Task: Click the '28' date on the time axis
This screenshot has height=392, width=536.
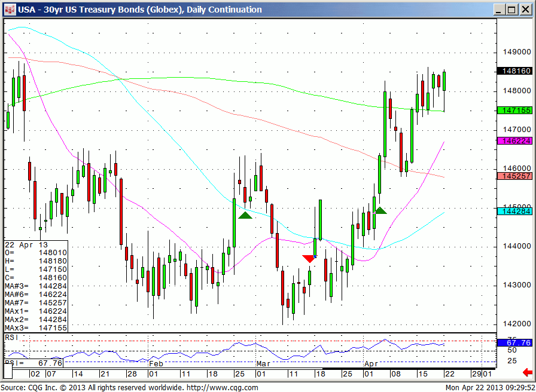Action: pyautogui.click(x=132, y=374)
